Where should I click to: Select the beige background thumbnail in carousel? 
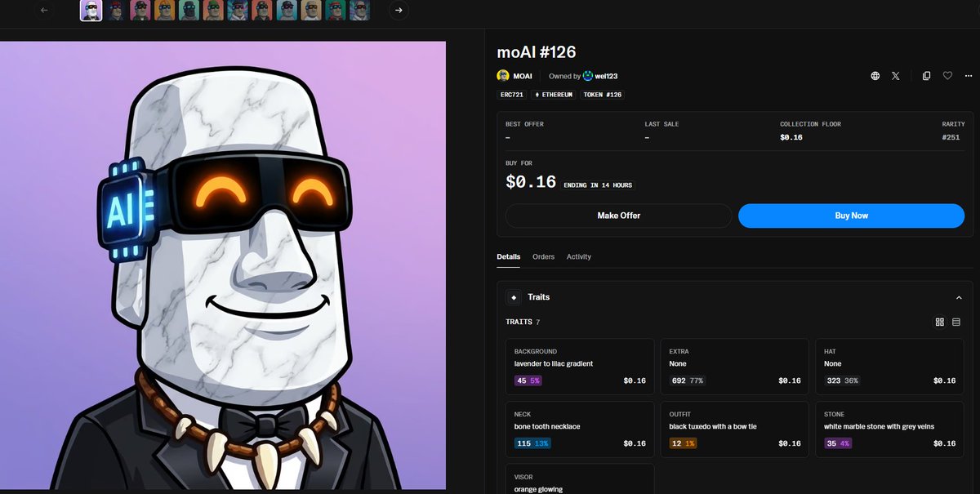pos(311,10)
